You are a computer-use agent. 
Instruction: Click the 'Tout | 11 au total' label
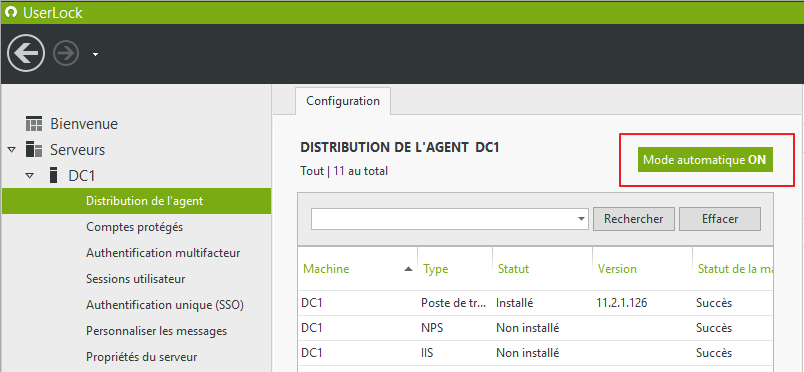[344, 171]
